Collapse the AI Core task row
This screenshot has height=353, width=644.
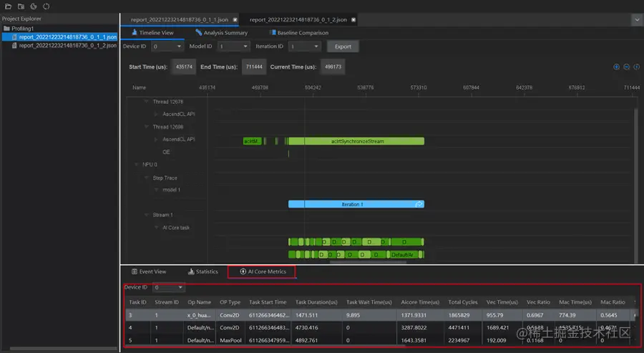156,227
